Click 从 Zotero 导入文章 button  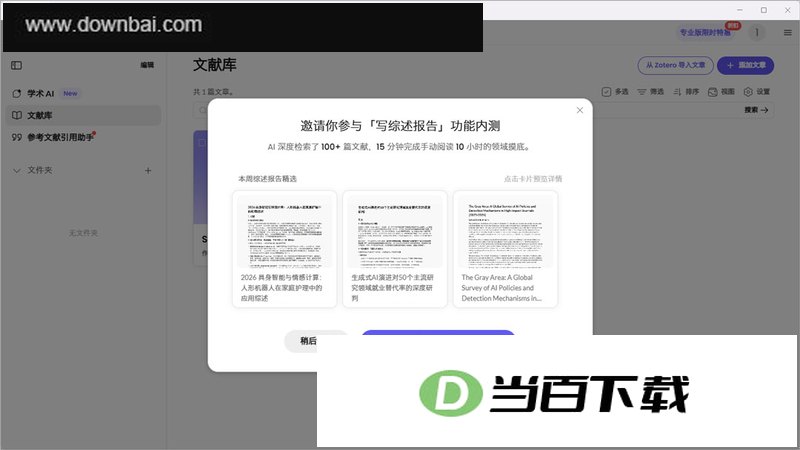click(676, 65)
